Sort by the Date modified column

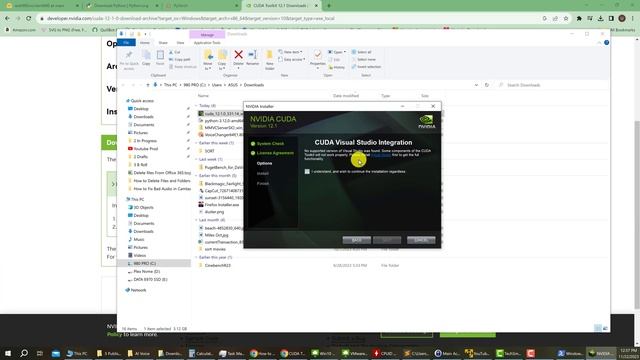coord(346,96)
